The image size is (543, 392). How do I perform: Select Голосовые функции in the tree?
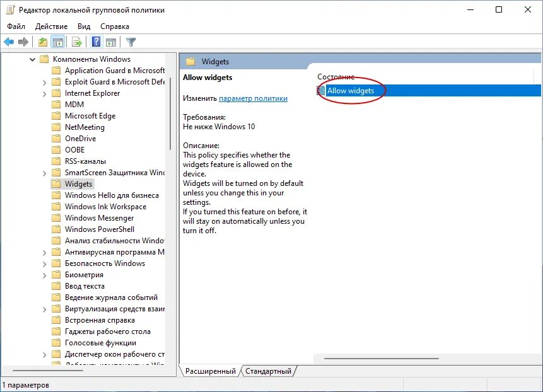100,343
